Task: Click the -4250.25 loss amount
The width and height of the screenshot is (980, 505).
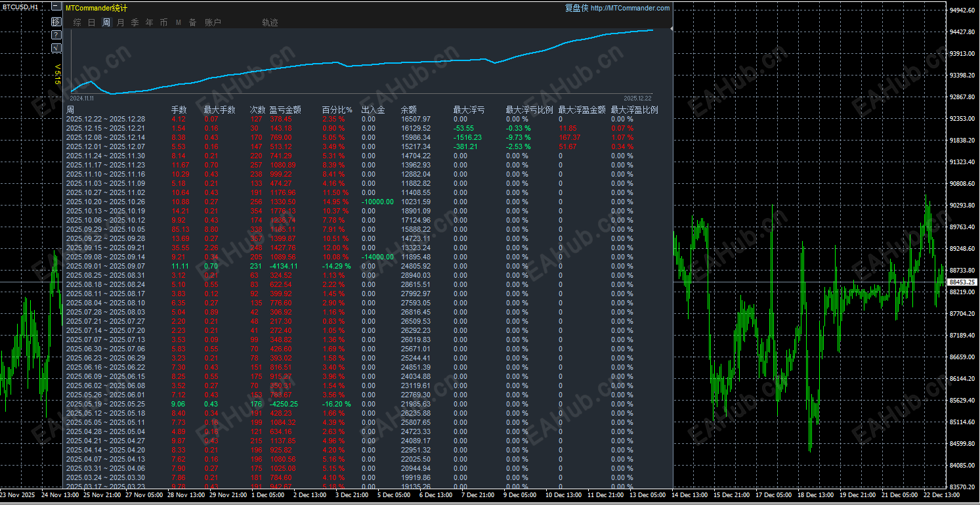Action: click(x=284, y=404)
